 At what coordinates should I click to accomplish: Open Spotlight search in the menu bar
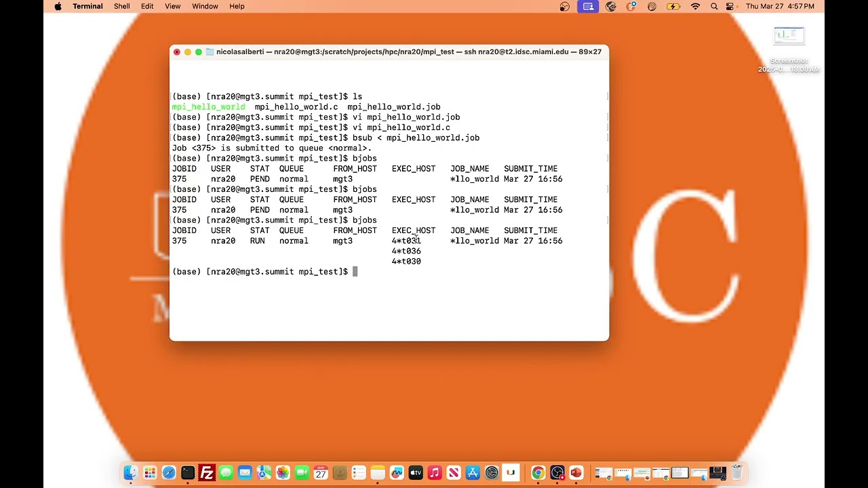point(714,6)
